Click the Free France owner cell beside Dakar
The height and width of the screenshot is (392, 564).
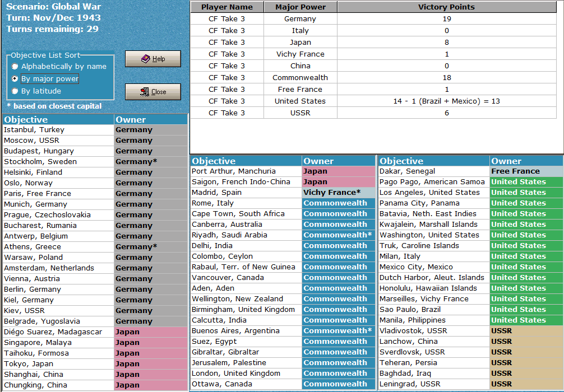tap(526, 171)
